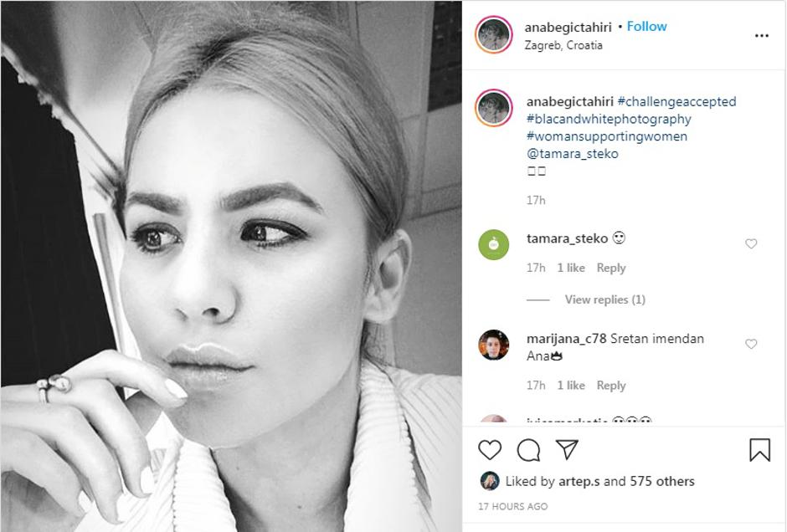Save post with the bookmark icon
This screenshot has width=787, height=532.
tap(759, 450)
